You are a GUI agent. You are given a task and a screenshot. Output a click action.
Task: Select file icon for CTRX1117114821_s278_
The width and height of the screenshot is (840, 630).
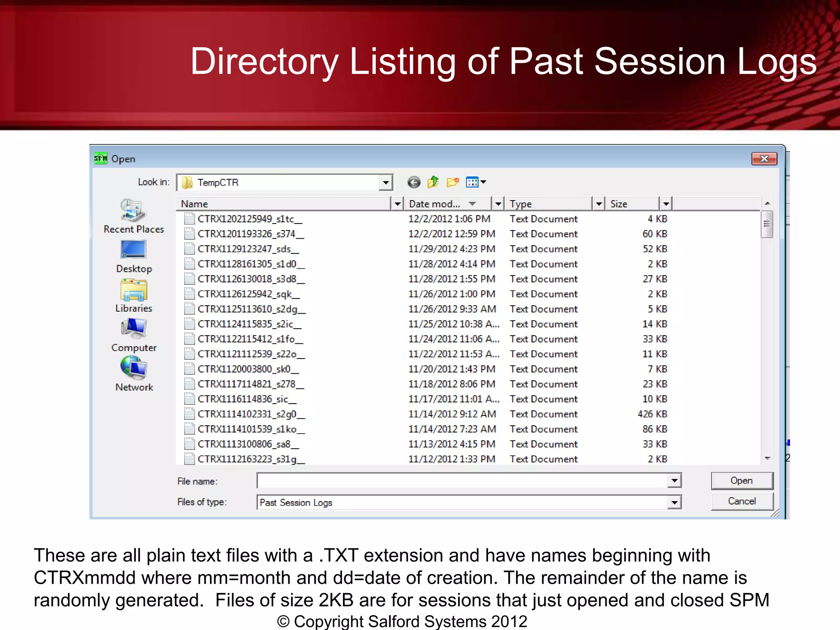[x=189, y=384]
